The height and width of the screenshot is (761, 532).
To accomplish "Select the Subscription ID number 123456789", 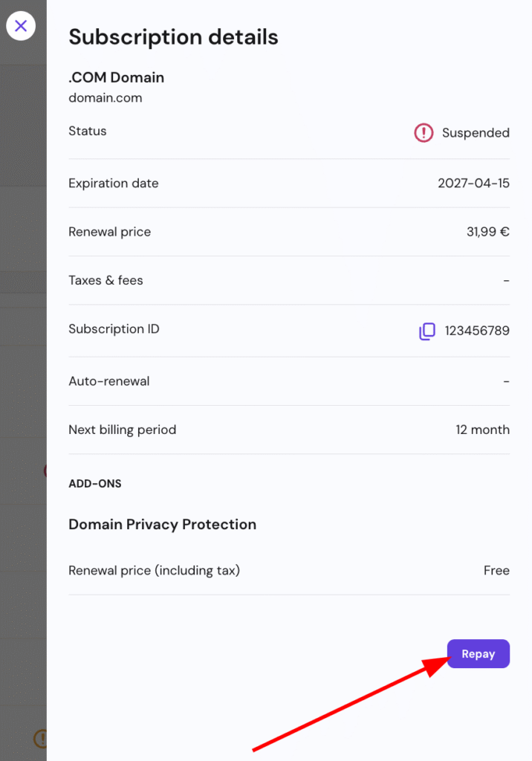I will pyautogui.click(x=477, y=331).
